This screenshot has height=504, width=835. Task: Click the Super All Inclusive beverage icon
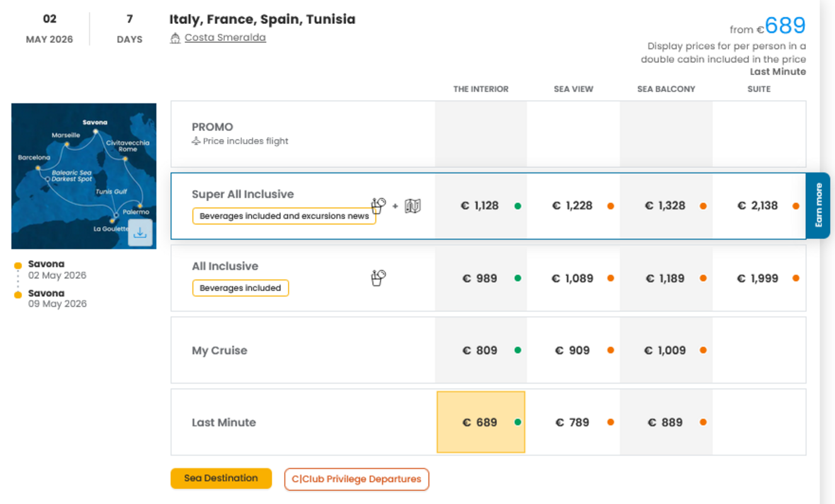pyautogui.click(x=378, y=205)
